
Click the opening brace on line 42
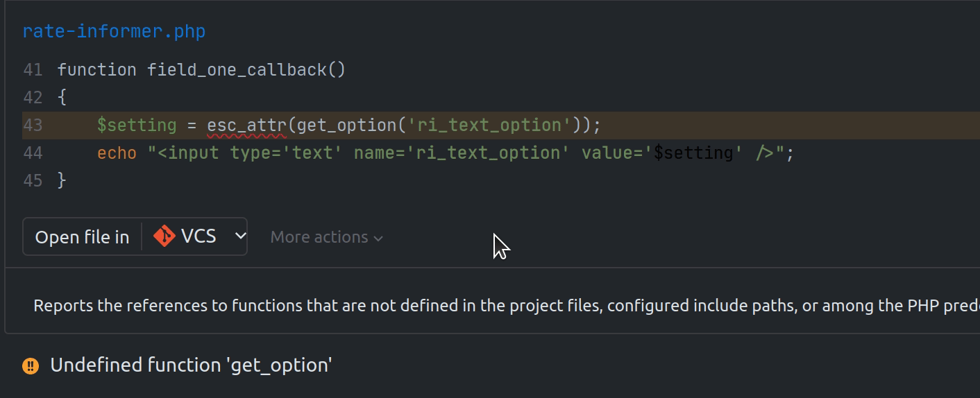(62, 98)
